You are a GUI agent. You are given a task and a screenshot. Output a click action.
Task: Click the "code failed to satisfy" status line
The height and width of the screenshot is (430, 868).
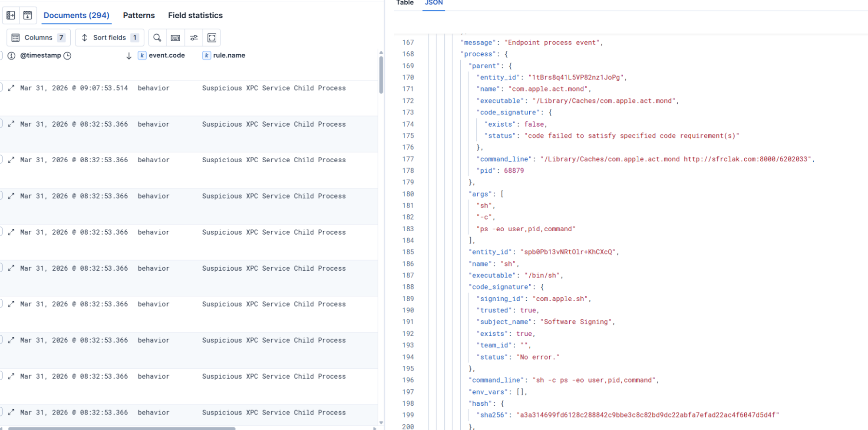[611, 136]
